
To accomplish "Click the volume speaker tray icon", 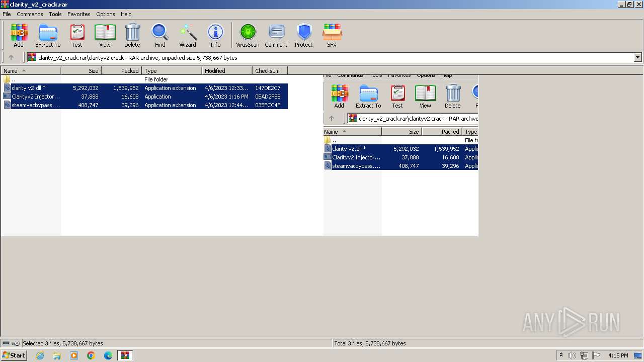I will [572, 355].
